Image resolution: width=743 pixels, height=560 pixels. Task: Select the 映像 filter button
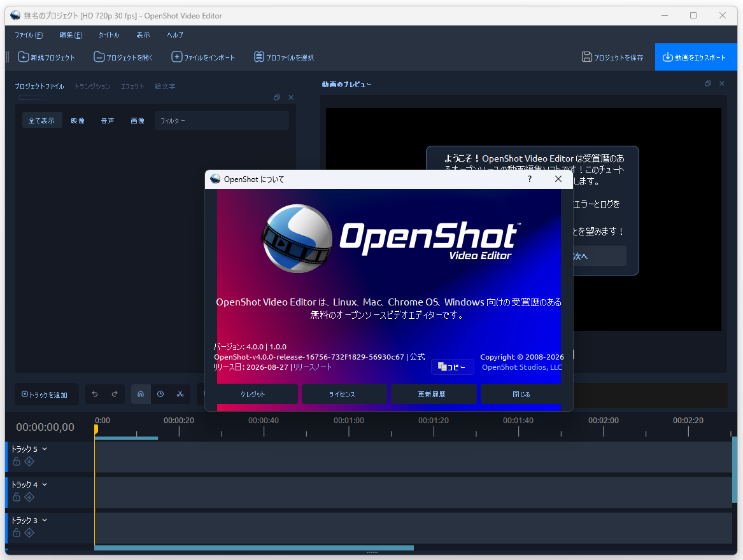(78, 120)
